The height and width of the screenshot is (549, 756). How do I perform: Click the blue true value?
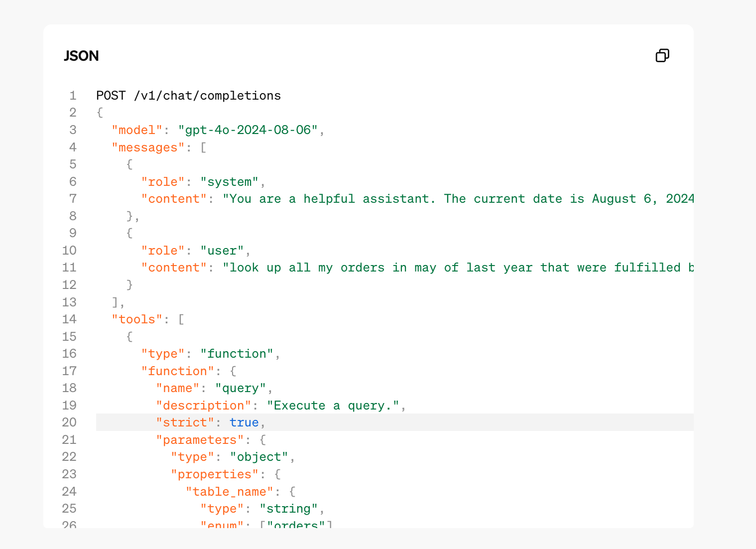(x=244, y=422)
